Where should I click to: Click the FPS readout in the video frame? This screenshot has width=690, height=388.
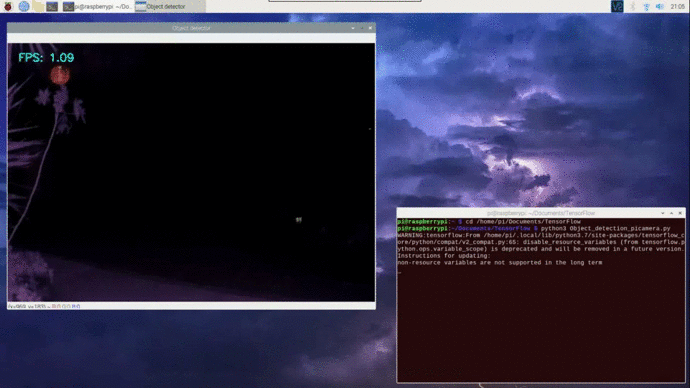[46, 58]
